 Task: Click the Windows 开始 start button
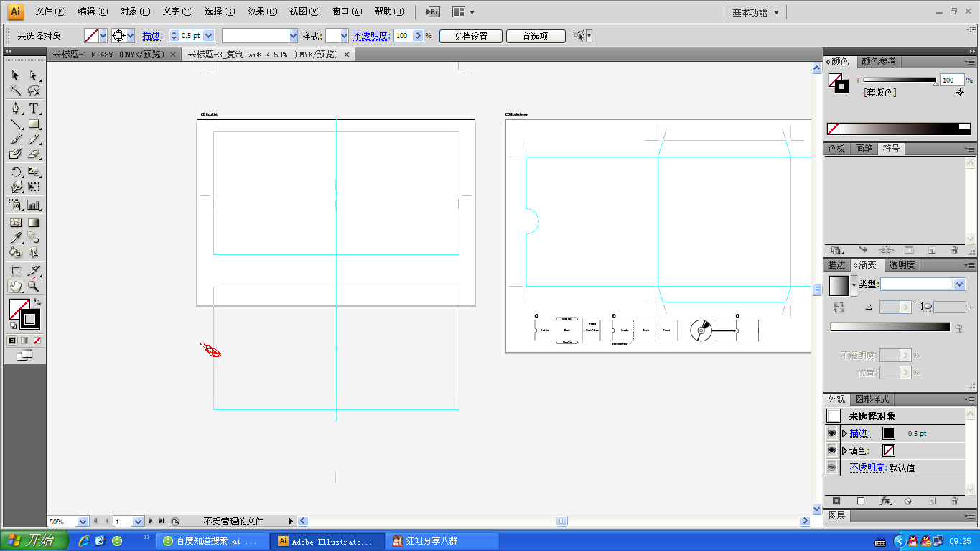click(x=34, y=541)
